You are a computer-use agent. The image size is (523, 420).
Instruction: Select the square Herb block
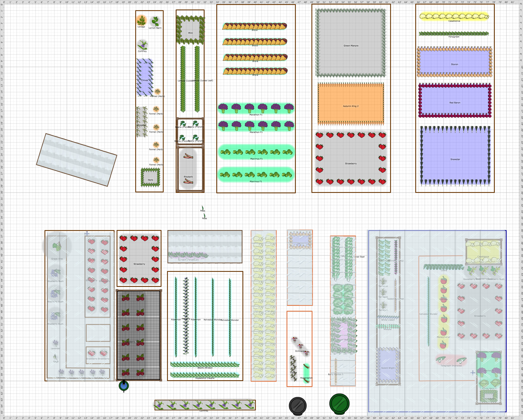150,177
